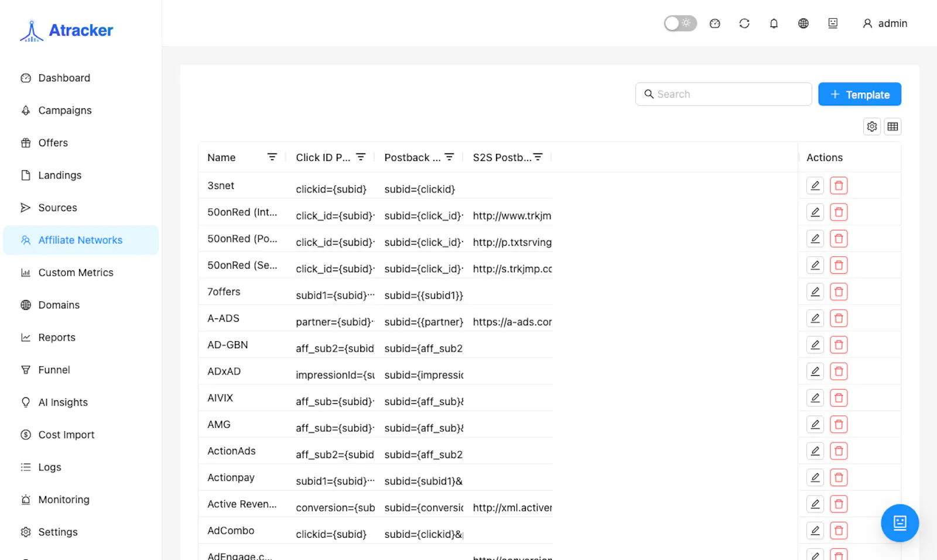Navigate to Landings page
Viewport: 937px width, 560px height.
[81, 176]
